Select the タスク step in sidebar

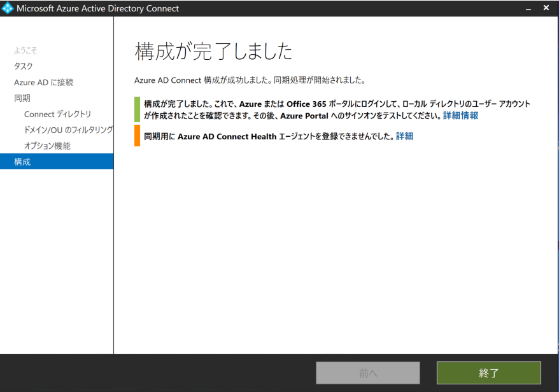tap(23, 66)
